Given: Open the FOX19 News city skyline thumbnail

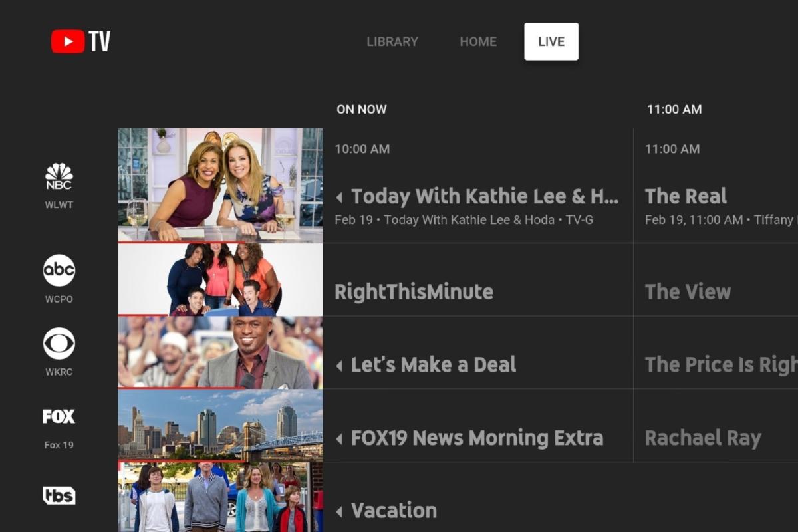Looking at the screenshot, I should (x=220, y=426).
